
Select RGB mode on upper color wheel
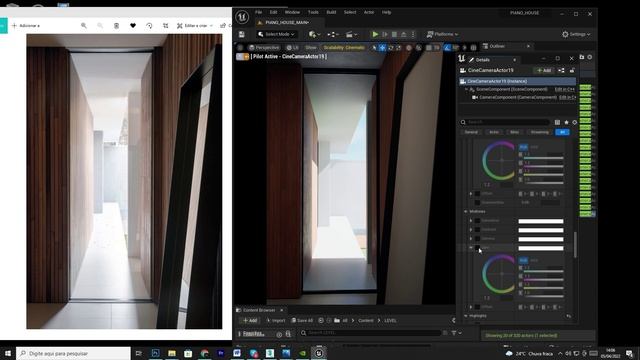pos(523,147)
